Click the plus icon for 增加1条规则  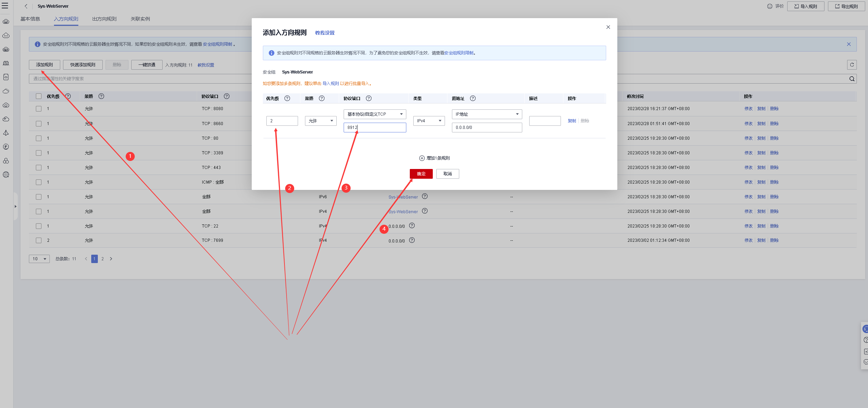click(x=422, y=158)
